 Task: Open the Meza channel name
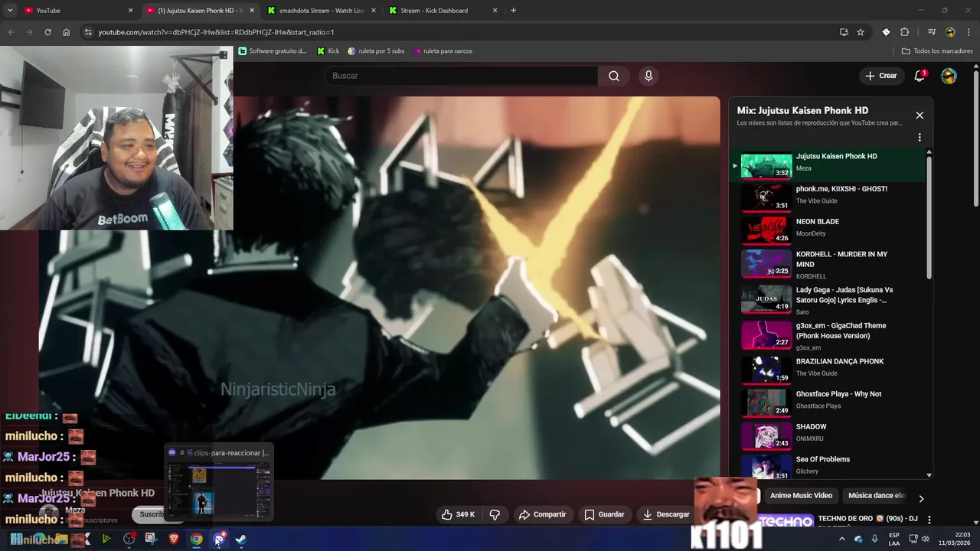[75, 510]
